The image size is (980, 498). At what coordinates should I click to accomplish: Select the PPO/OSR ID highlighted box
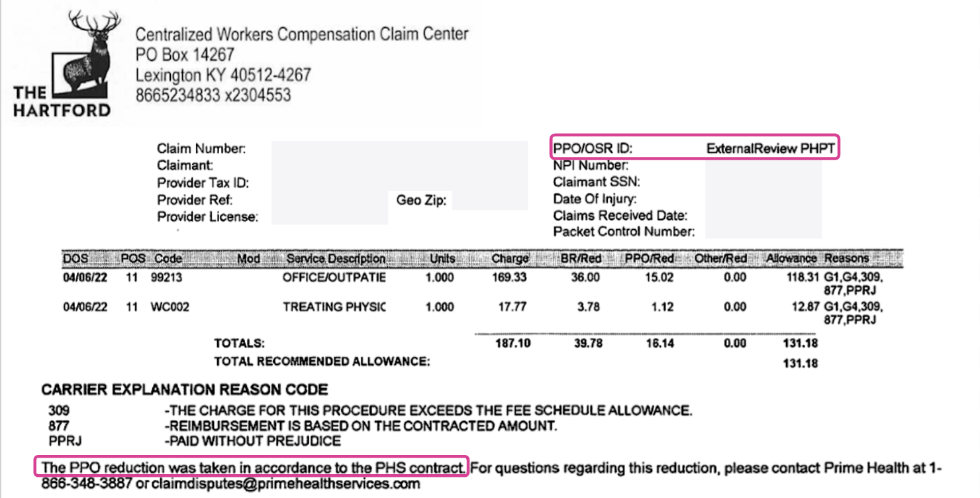pyautogui.click(x=695, y=148)
